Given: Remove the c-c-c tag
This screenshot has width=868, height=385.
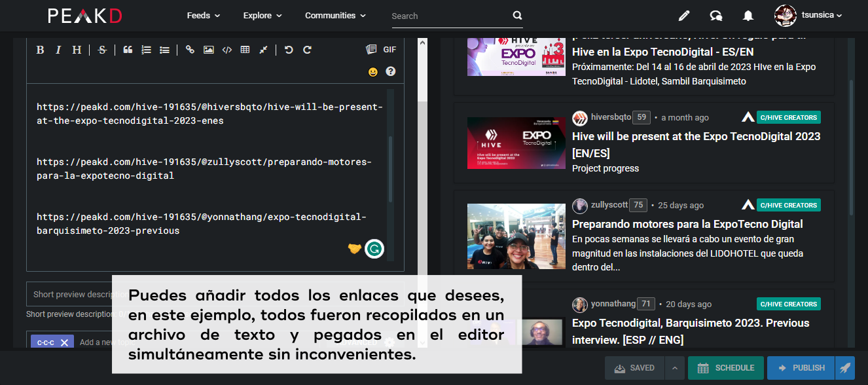Looking at the screenshot, I should 64,342.
